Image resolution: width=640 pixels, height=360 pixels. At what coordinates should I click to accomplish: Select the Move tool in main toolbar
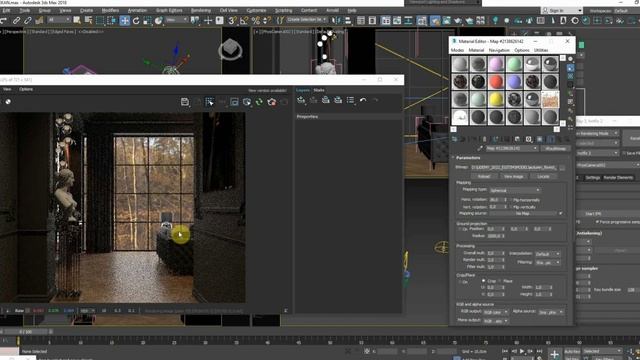point(124,20)
